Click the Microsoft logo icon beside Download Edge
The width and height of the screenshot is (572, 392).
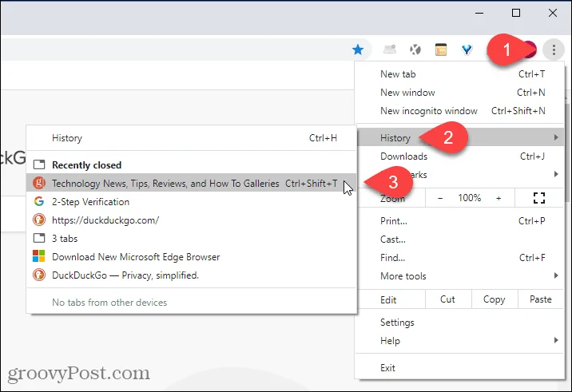pos(39,256)
